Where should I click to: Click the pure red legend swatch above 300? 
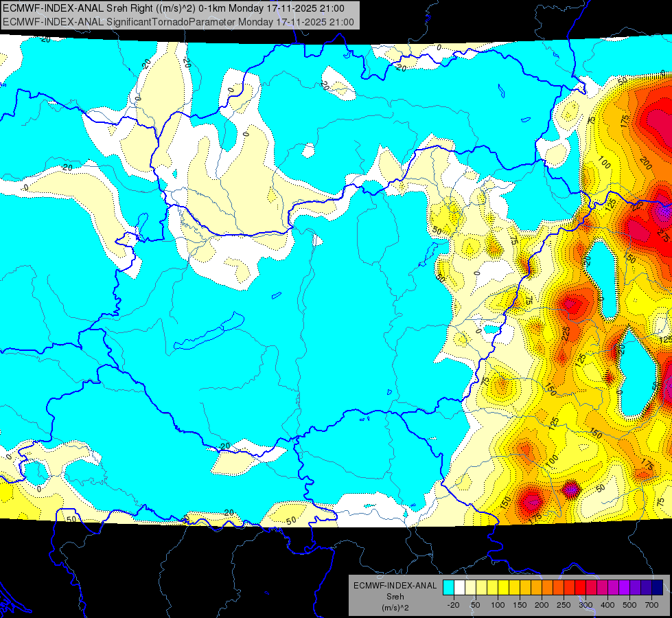pos(580,587)
